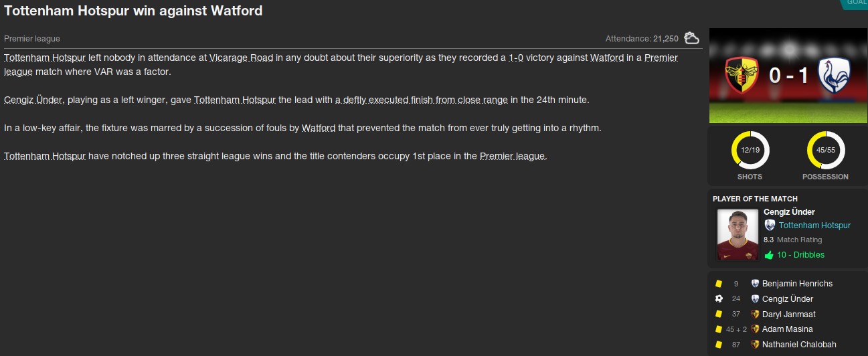Click the Watford crest beside Daryl Janmaat
The height and width of the screenshot is (356, 868).
point(755,315)
